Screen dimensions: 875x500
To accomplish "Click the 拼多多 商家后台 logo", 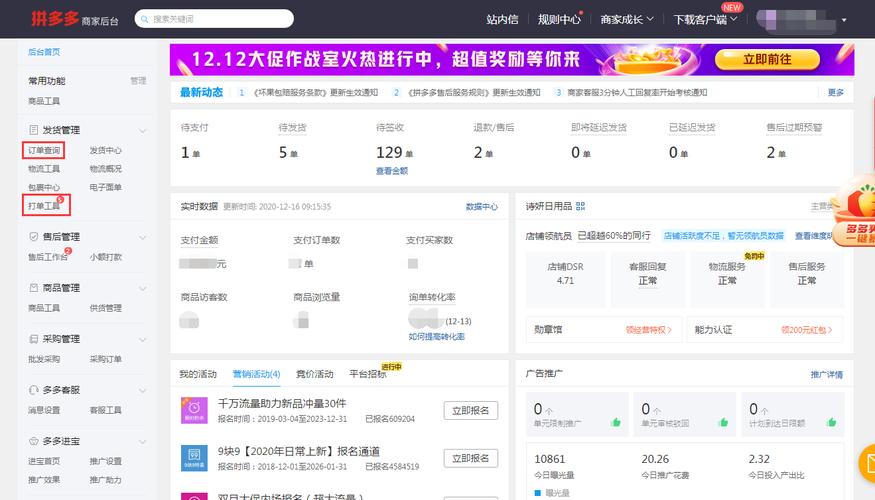I will (75, 19).
